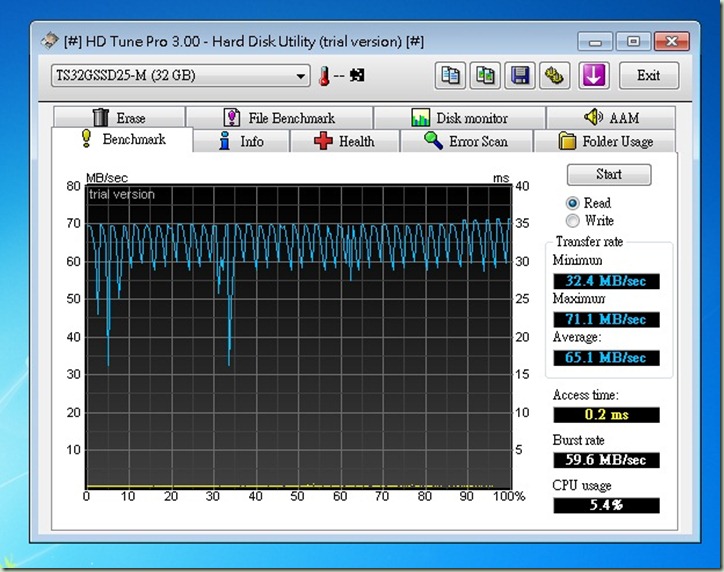Viewport: 724px width, 572px height.
Task: Click the blue Info icon
Action: click(225, 140)
